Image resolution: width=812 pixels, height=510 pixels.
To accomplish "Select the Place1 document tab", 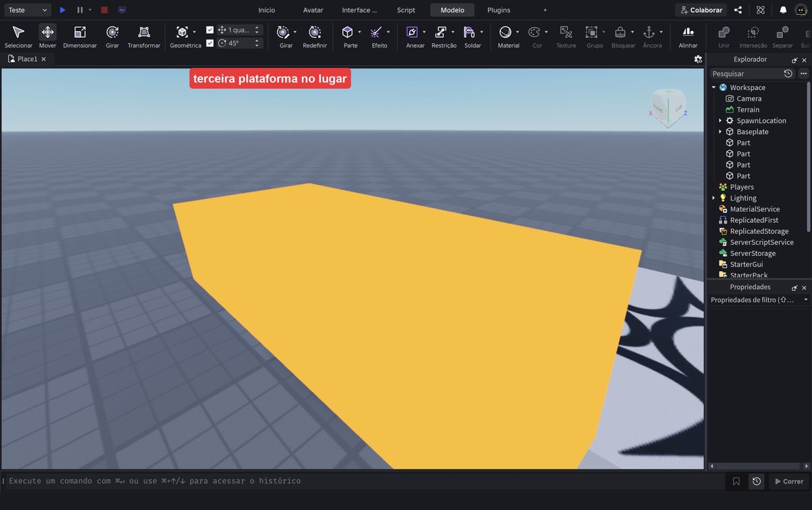I will (27, 59).
